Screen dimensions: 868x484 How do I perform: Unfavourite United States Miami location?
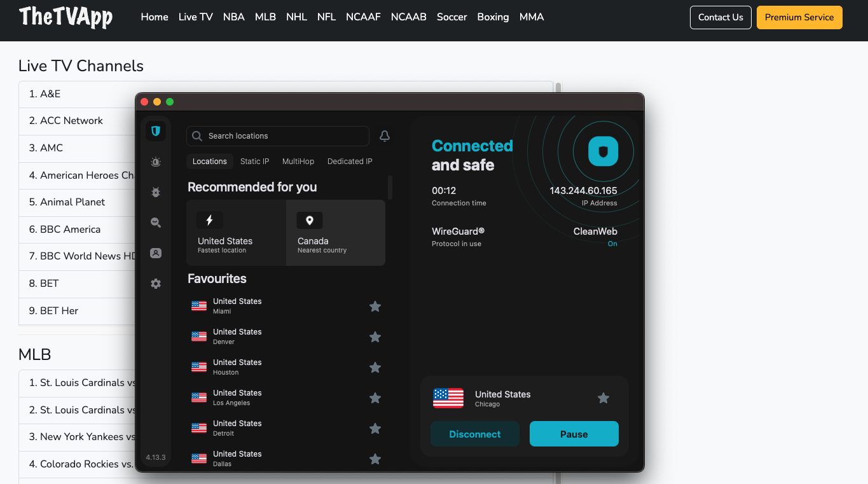375,306
